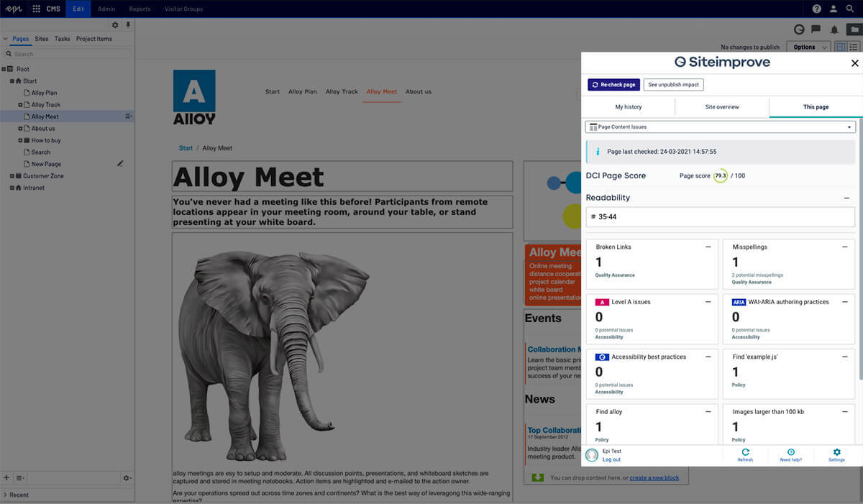The height and width of the screenshot is (504, 863).
Task: Open the Page Content Issues dropdown
Action: point(721,127)
